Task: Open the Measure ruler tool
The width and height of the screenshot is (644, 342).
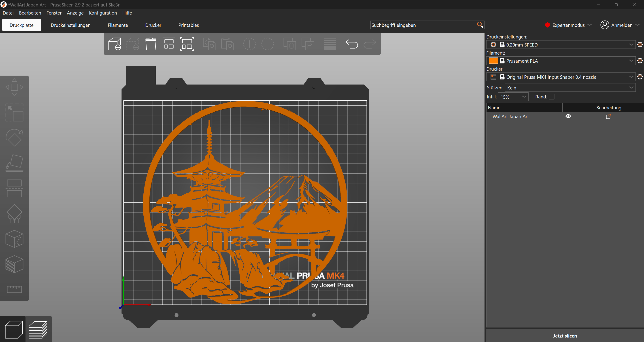Action: pyautogui.click(x=14, y=289)
